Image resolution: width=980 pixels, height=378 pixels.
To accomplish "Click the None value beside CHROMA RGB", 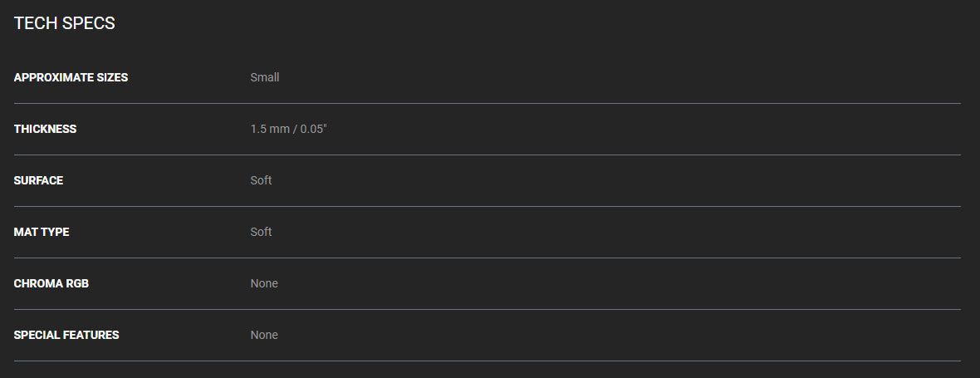I will coord(264,283).
